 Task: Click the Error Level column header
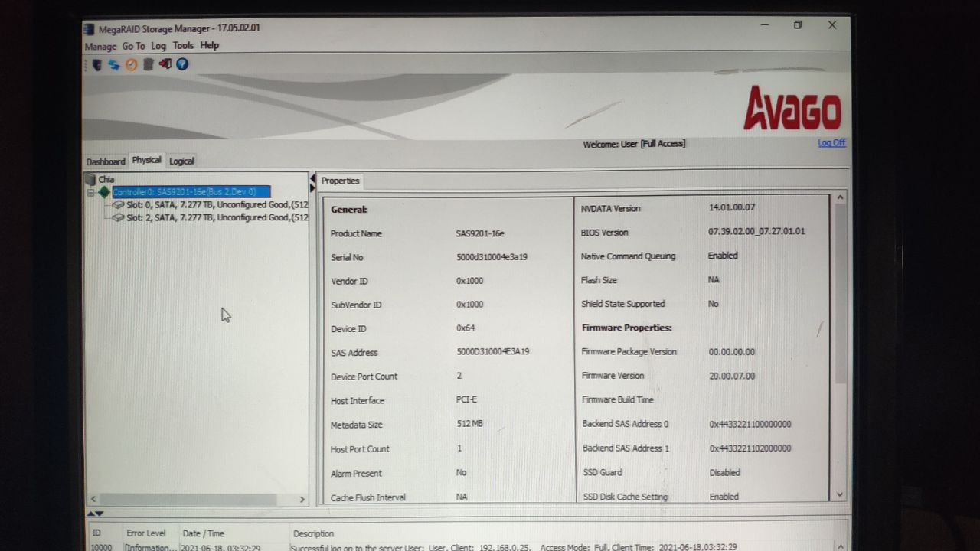pyautogui.click(x=145, y=533)
